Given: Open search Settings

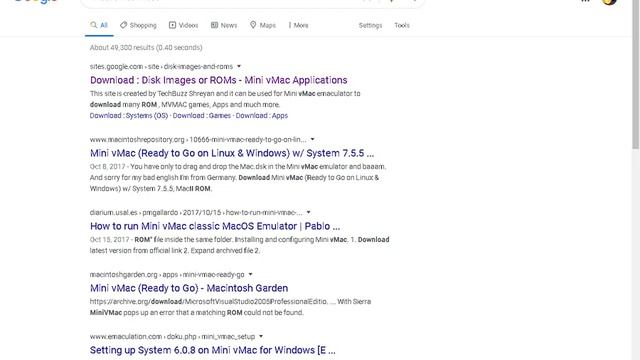Looking at the screenshot, I should click(370, 25).
